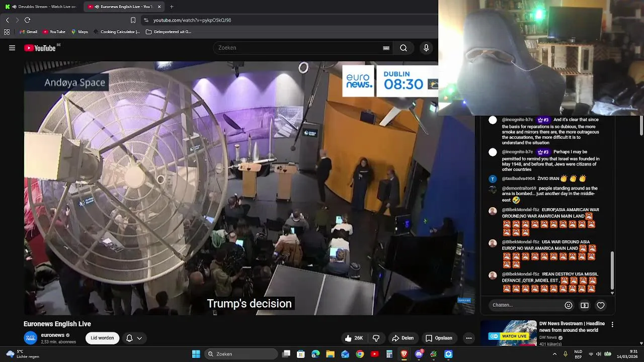The image size is (644, 362).
Task: Share the video with Delen button
Action: point(403,338)
